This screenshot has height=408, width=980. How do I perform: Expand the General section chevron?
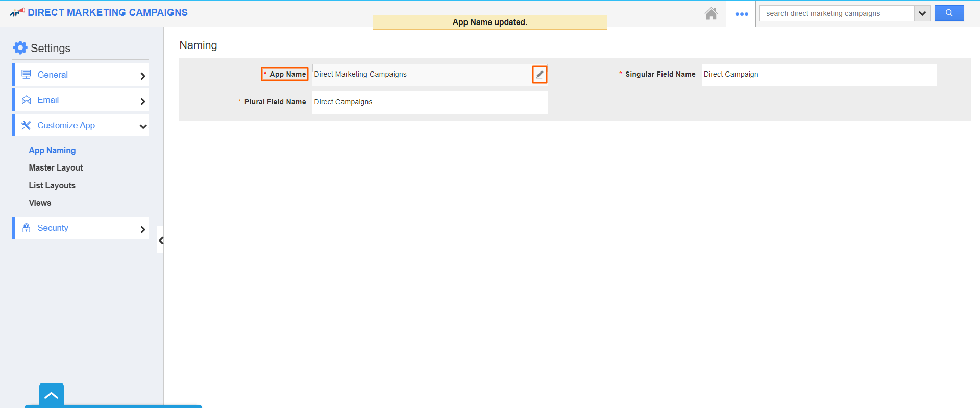click(143, 76)
